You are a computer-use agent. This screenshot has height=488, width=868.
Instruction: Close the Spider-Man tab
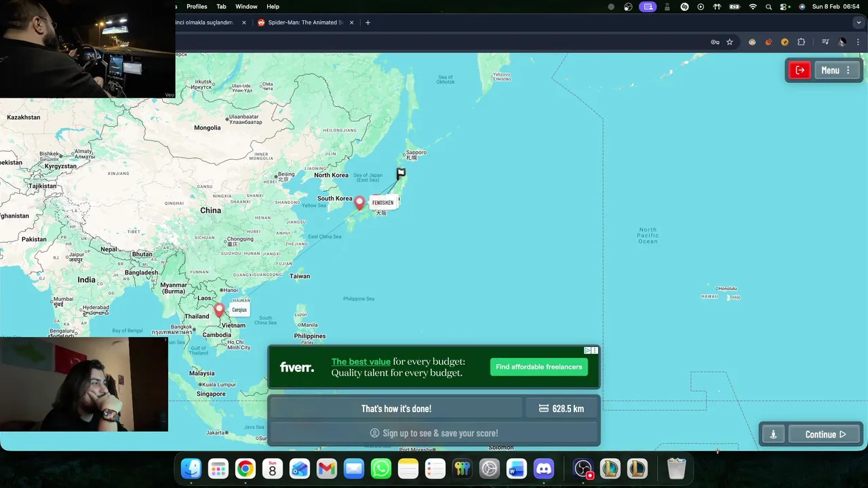coord(351,22)
